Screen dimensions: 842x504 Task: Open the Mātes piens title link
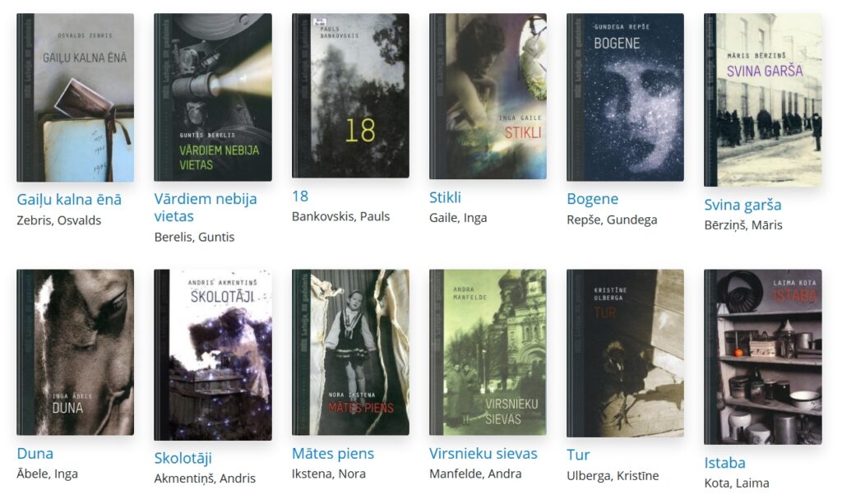(333, 454)
